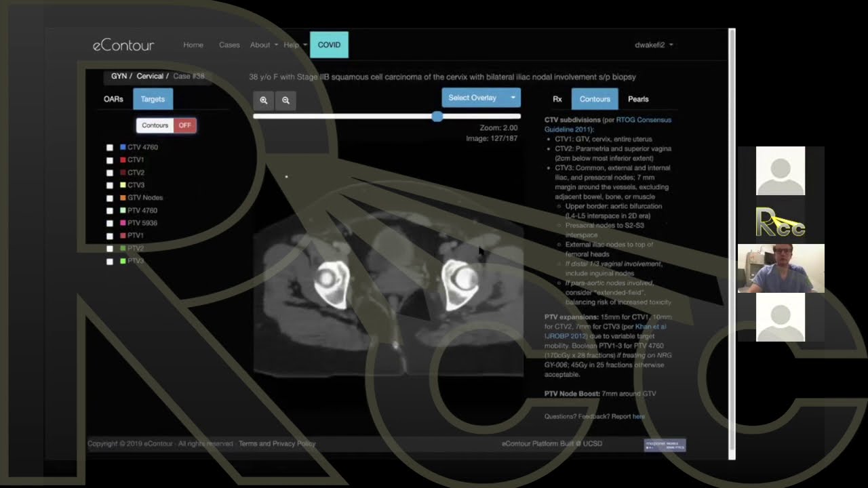This screenshot has width=868, height=488.
Task: Select the speaker video thumbnail
Action: point(781,268)
